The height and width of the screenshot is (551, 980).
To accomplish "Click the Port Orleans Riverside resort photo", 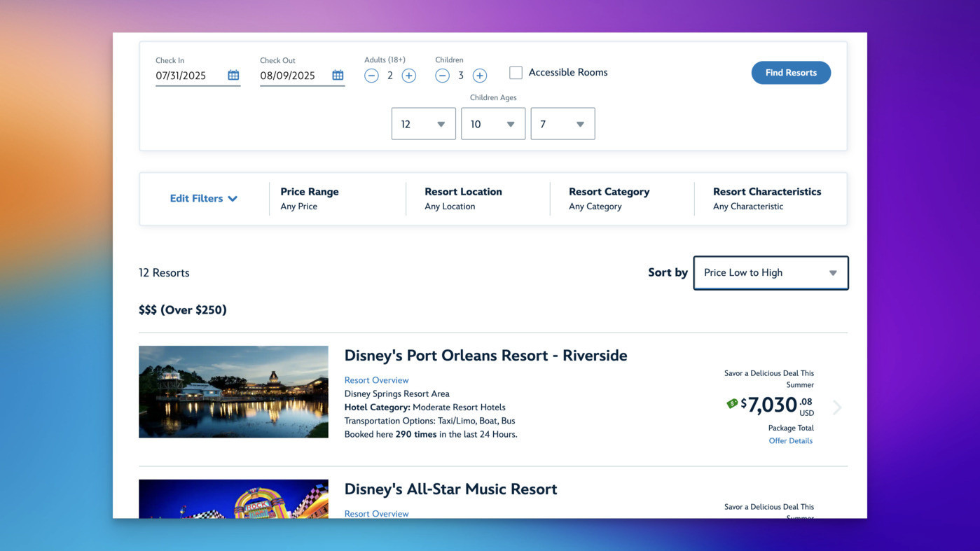I will (x=233, y=392).
